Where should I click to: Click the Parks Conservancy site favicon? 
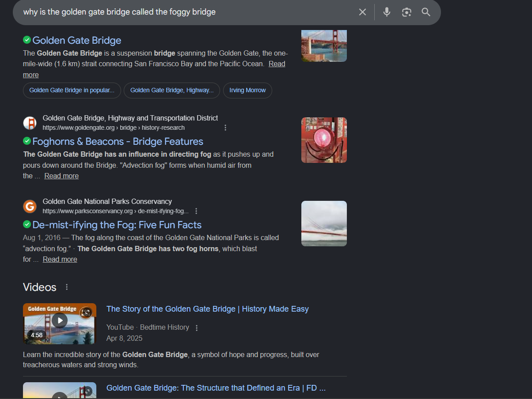(x=30, y=206)
